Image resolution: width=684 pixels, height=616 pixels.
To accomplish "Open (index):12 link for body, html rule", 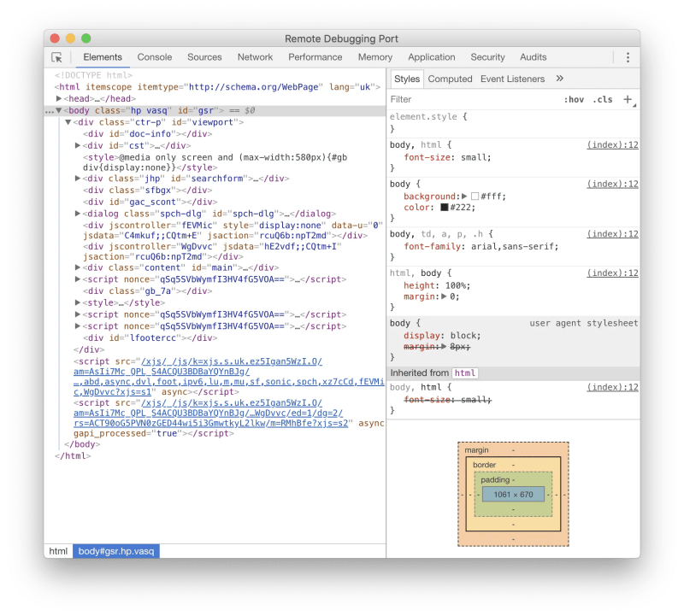I will click(612, 144).
